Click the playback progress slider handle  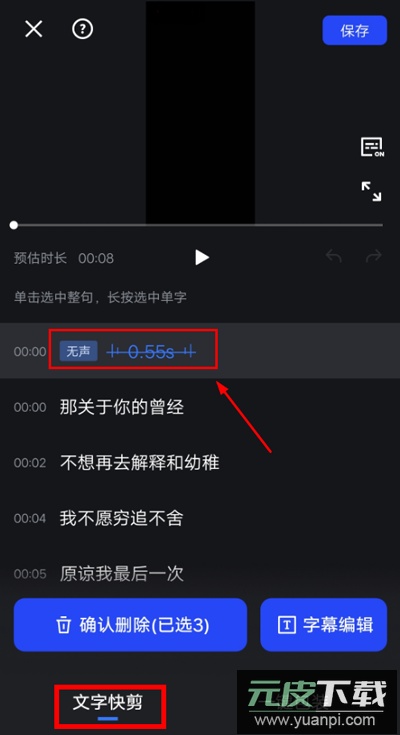tap(14, 225)
